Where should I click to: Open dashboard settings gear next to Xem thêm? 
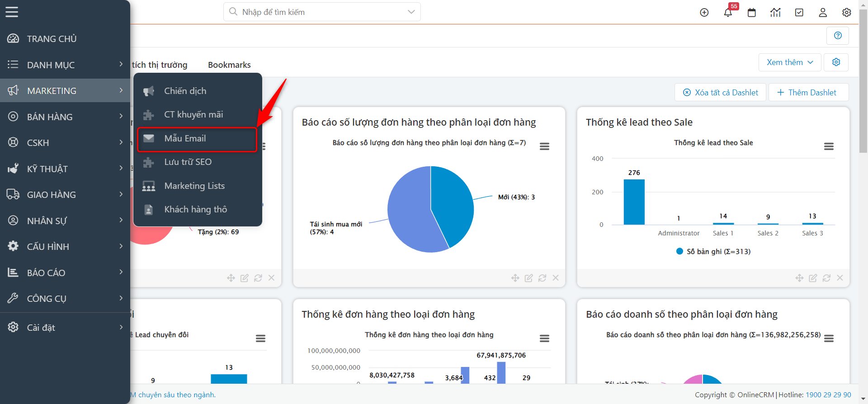coord(836,62)
